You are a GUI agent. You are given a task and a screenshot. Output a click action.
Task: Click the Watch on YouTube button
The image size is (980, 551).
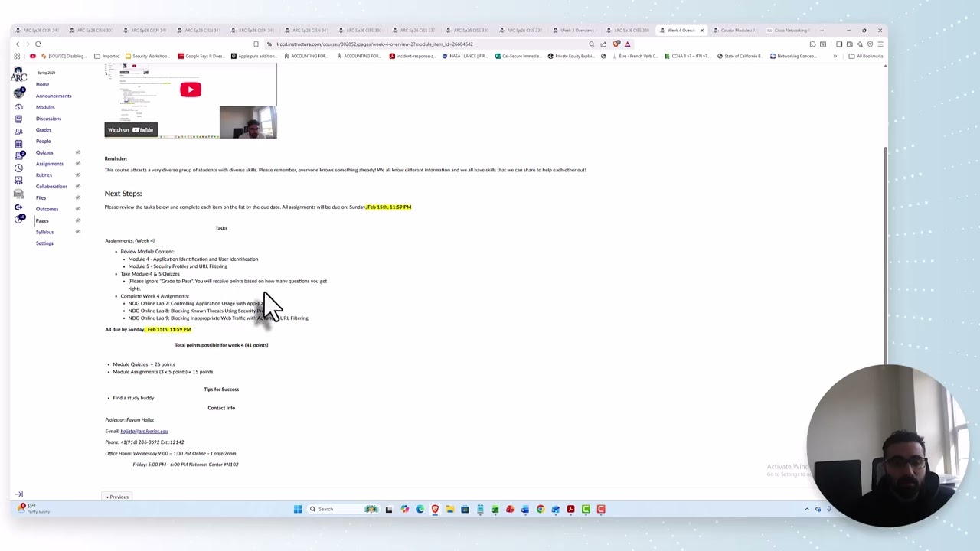(x=131, y=129)
